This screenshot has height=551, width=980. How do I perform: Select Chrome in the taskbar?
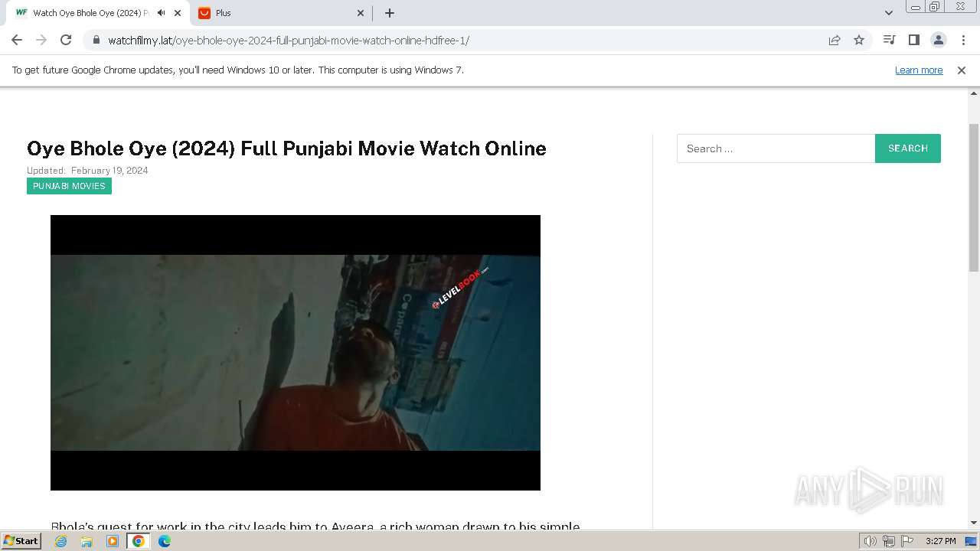pos(138,541)
